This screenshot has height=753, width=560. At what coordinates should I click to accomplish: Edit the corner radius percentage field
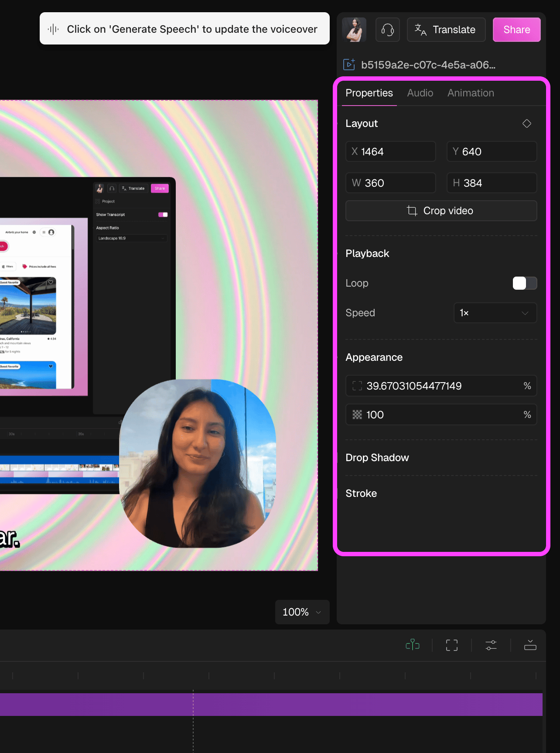tap(441, 386)
